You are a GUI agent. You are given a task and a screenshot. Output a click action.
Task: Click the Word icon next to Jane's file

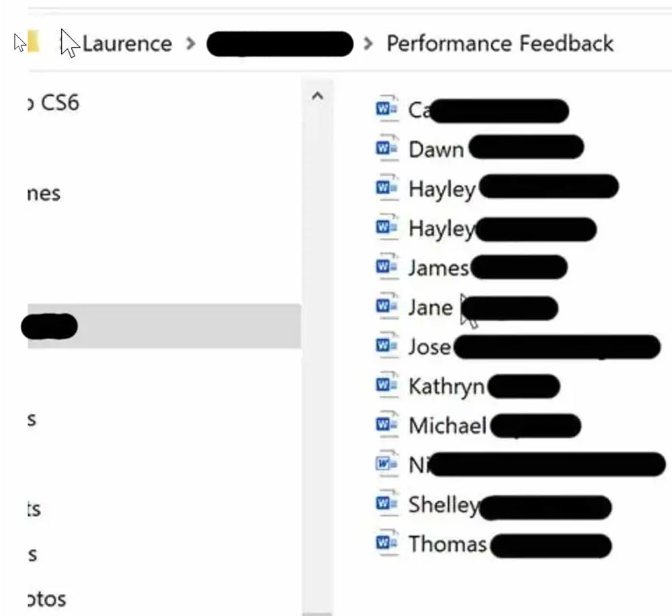[x=386, y=306]
